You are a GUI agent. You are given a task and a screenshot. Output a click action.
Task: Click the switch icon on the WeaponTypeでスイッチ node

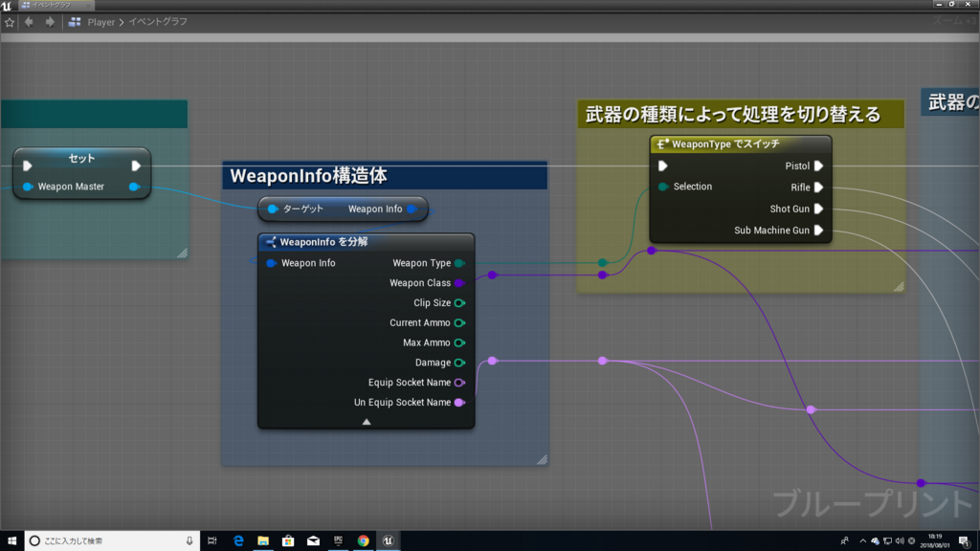tap(660, 143)
